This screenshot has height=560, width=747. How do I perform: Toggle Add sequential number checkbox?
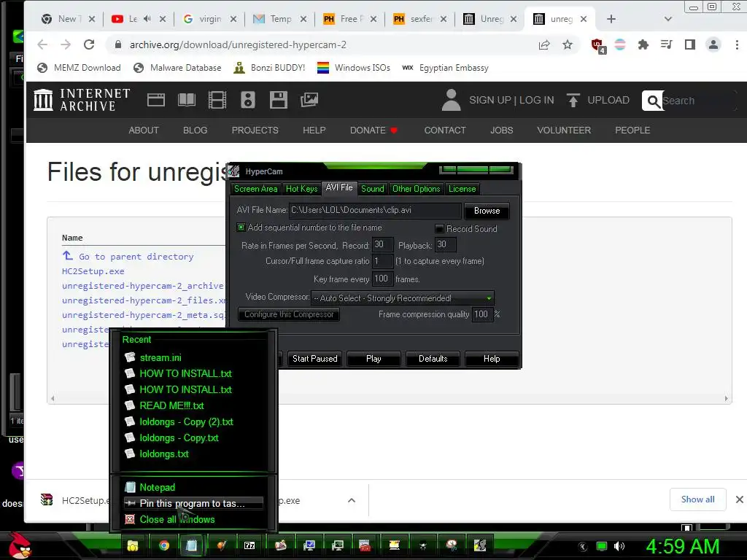[x=241, y=227]
